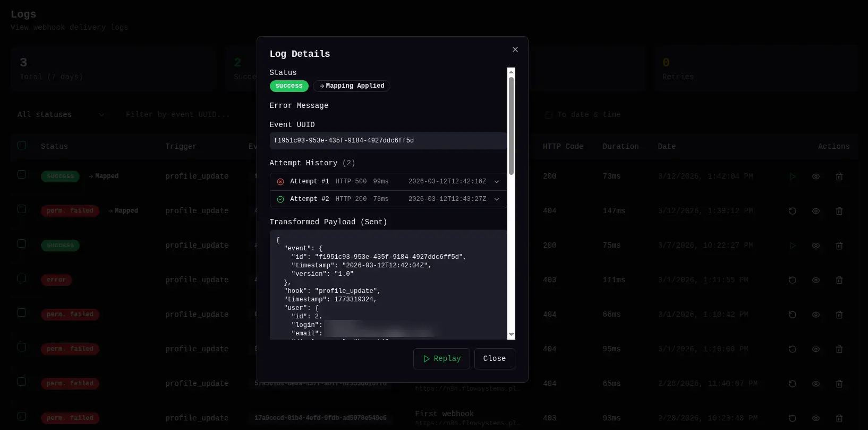Check the 95ms perm. failed row checkbox
The height and width of the screenshot is (430, 868).
pos(22,347)
